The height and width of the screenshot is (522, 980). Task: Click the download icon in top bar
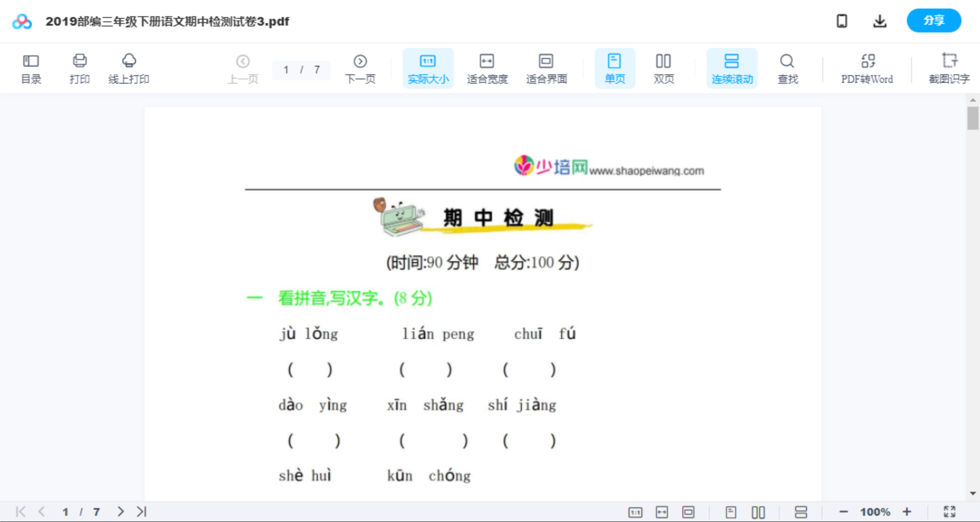(879, 20)
